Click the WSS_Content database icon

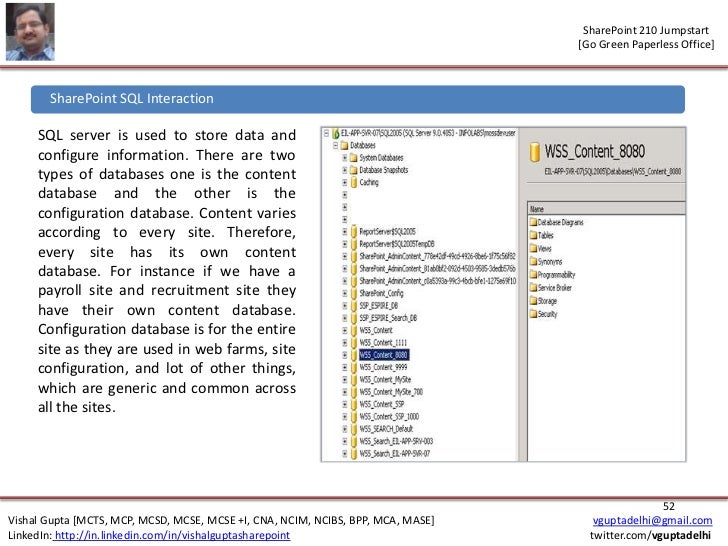[354, 330]
